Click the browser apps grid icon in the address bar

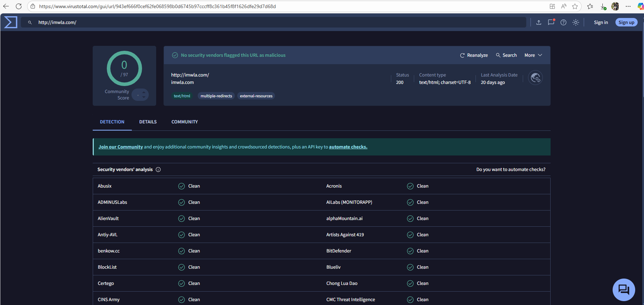click(552, 6)
